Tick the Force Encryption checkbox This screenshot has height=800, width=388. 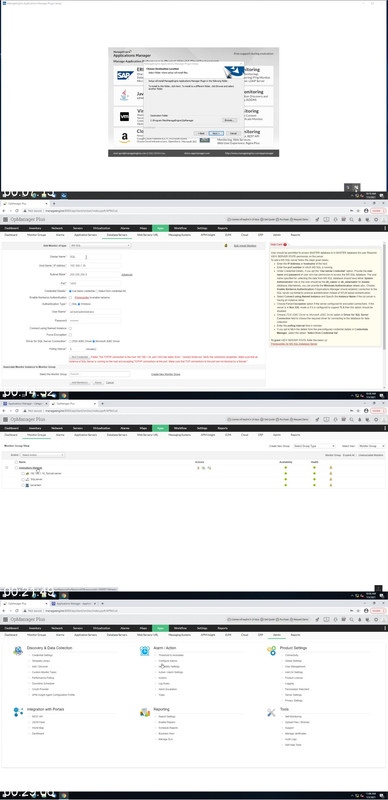click(70, 335)
